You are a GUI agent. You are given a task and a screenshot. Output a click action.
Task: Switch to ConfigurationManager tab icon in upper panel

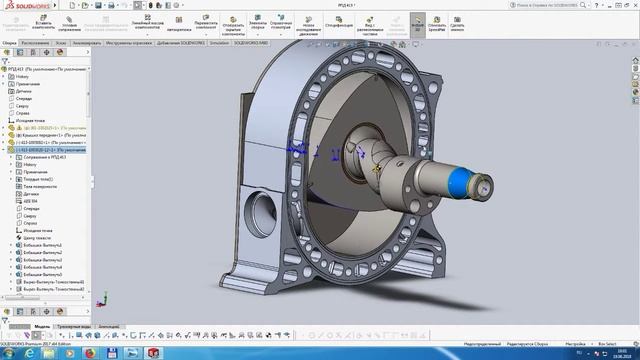(x=33, y=52)
